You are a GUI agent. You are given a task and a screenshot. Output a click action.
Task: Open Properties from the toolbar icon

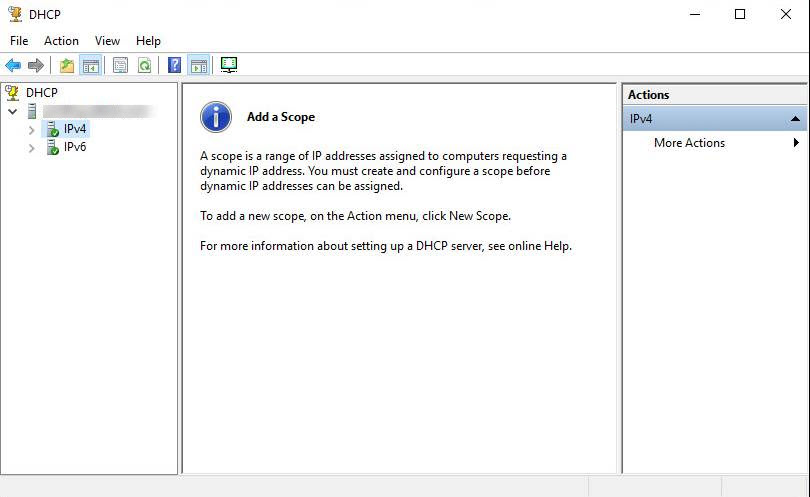(120, 66)
